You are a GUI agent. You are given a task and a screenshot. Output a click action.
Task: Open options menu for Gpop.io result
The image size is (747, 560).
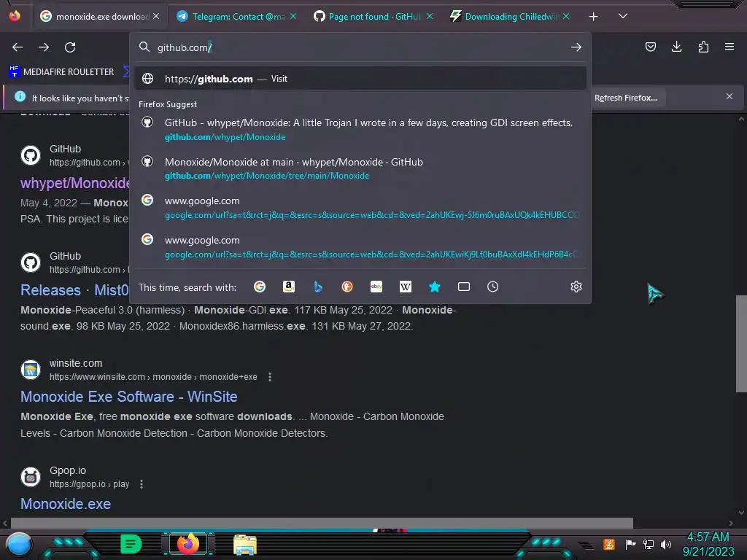142,484
